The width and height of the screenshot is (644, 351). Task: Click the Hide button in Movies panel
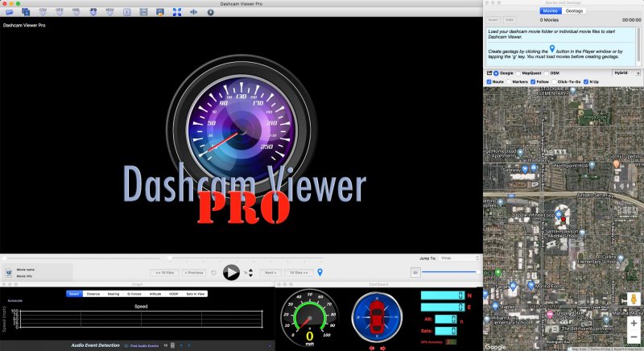(510, 19)
